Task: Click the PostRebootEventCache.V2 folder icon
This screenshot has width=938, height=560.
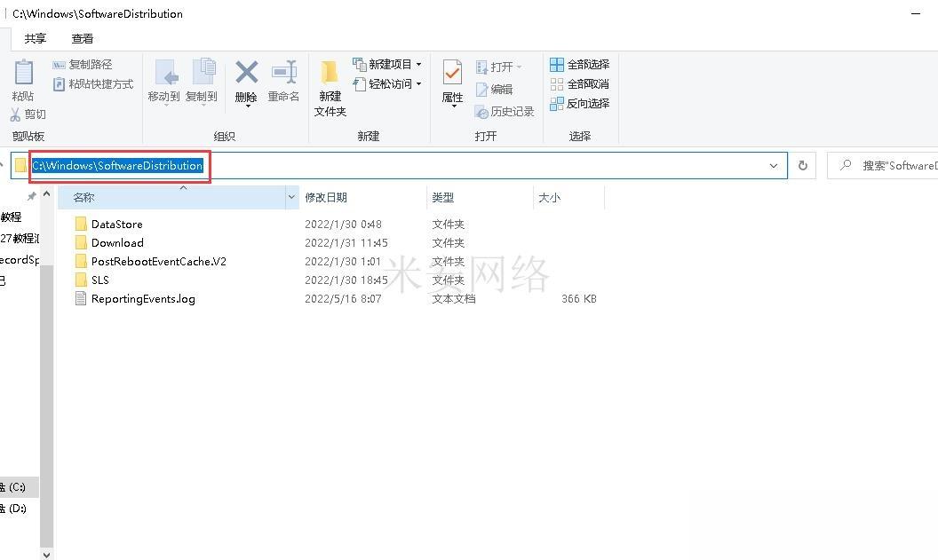Action: [x=82, y=261]
